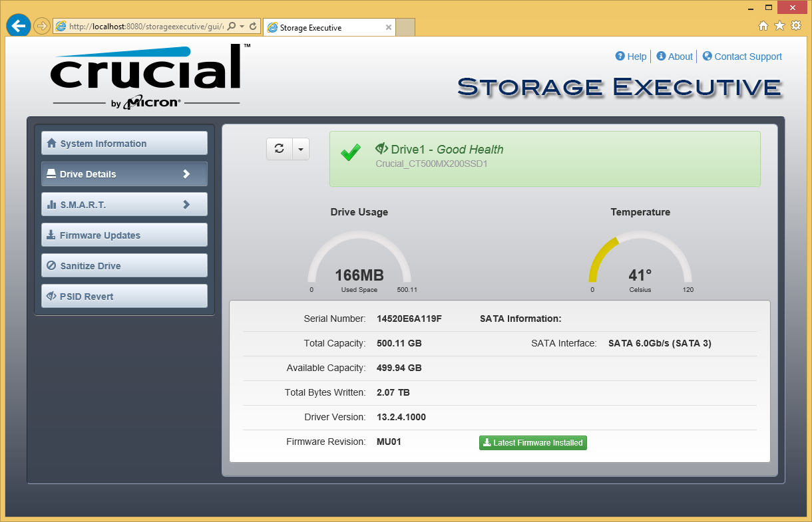Screen dimensions: 812x522
Task: Select the Drive1 Good Health banner
Action: (x=544, y=158)
